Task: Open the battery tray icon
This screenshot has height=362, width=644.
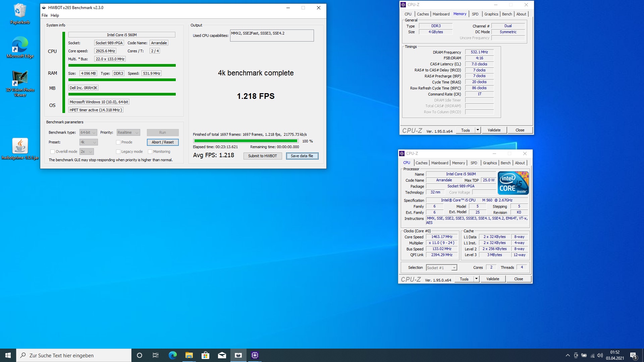Action: coord(584,355)
